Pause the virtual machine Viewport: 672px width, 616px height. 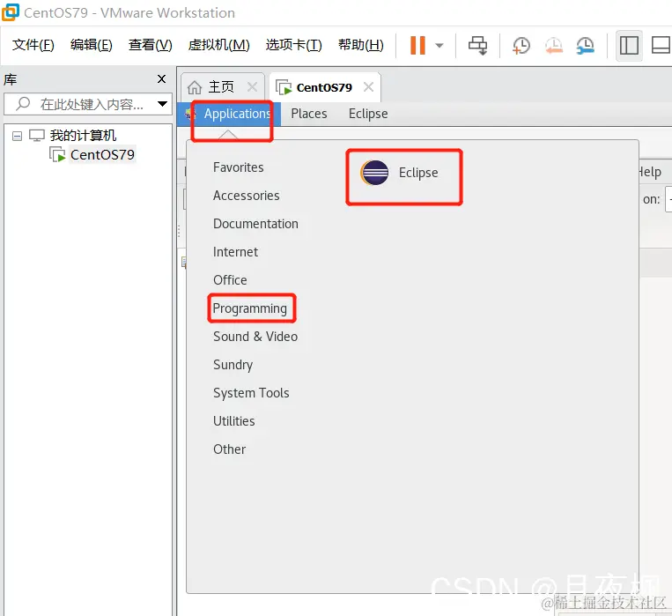click(417, 45)
